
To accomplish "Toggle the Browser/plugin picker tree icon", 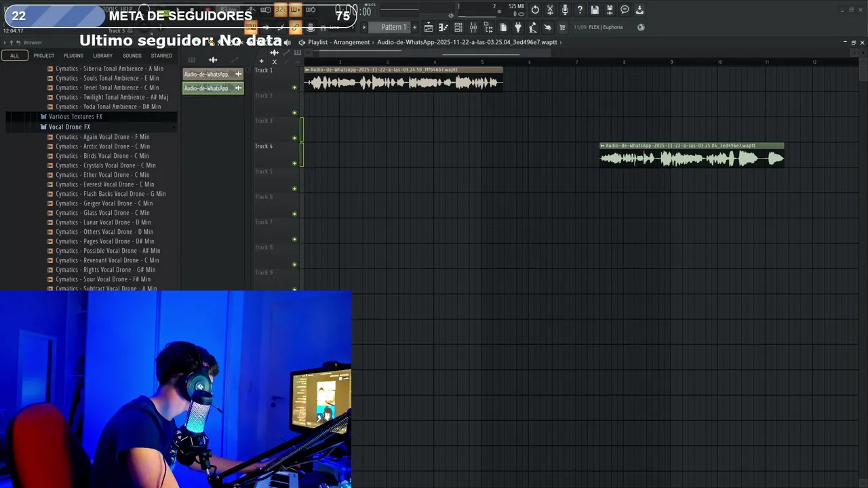I will pos(488,27).
